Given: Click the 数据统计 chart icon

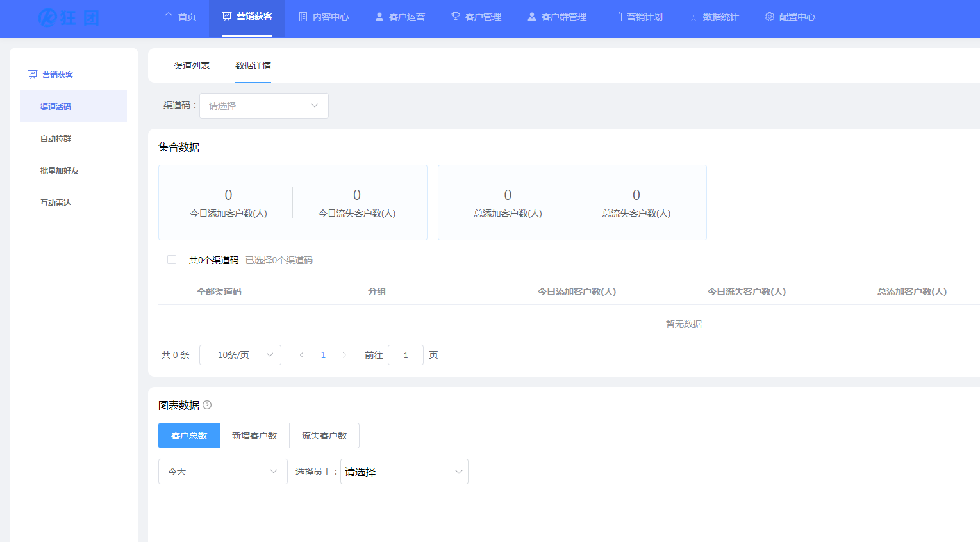Looking at the screenshot, I should pyautogui.click(x=693, y=17).
